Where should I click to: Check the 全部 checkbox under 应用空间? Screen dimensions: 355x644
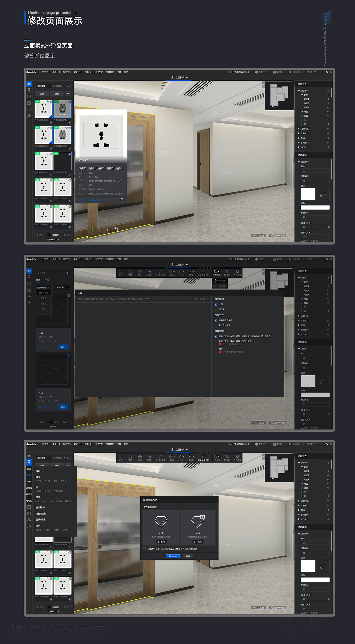(x=216, y=304)
